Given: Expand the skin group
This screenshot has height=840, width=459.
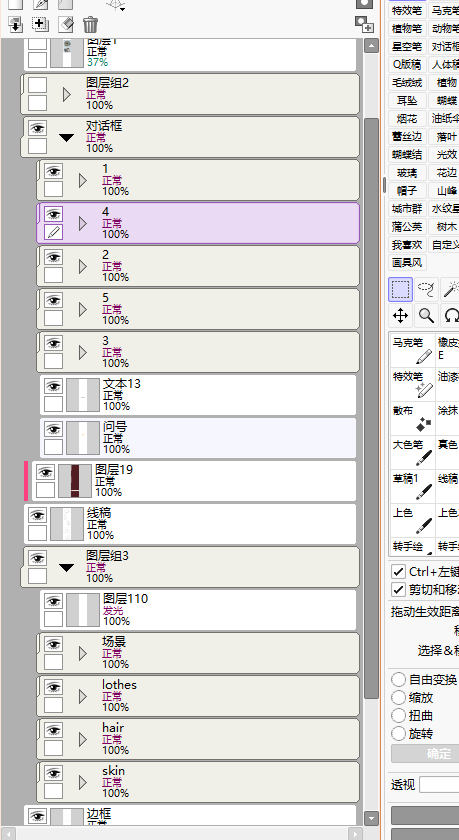Looking at the screenshot, I should click(x=82, y=783).
